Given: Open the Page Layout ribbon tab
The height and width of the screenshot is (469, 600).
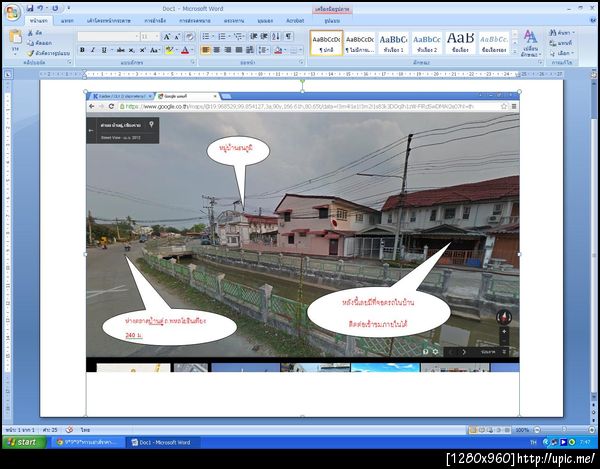Looking at the screenshot, I should tap(108, 21).
